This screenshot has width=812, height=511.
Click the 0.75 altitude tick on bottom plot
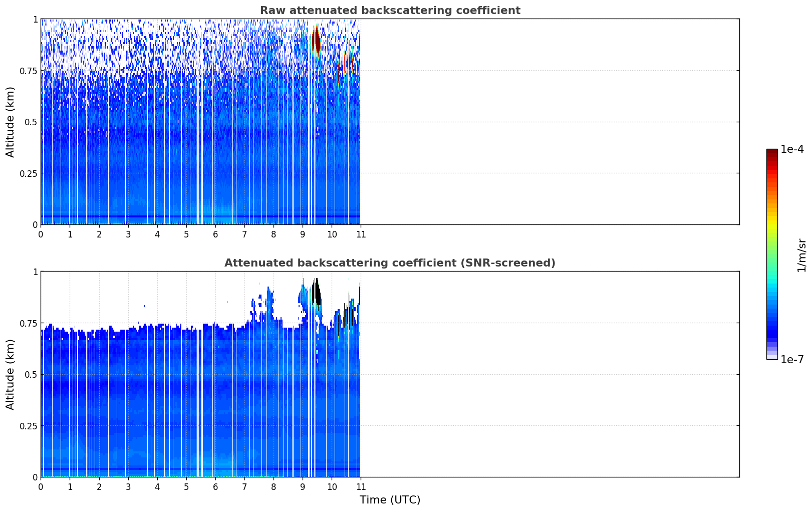point(29,323)
